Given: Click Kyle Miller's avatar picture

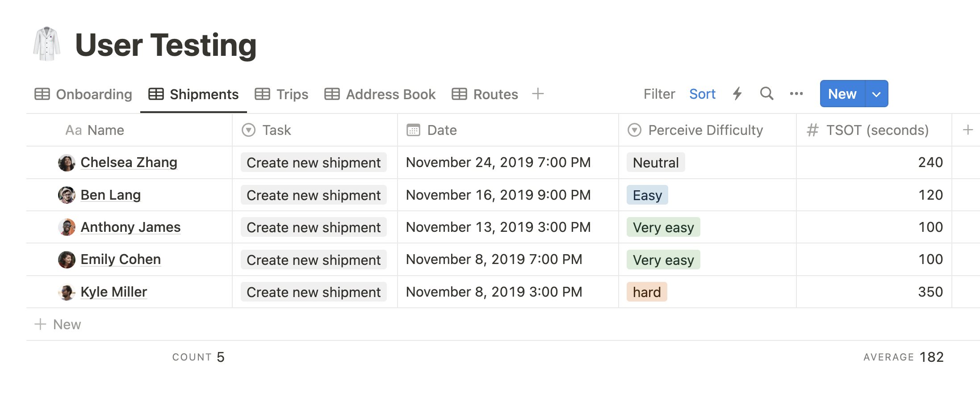Looking at the screenshot, I should 67,292.
